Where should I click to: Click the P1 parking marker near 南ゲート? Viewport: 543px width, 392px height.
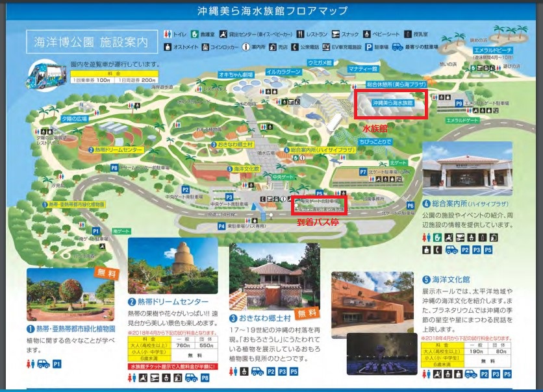(96, 231)
